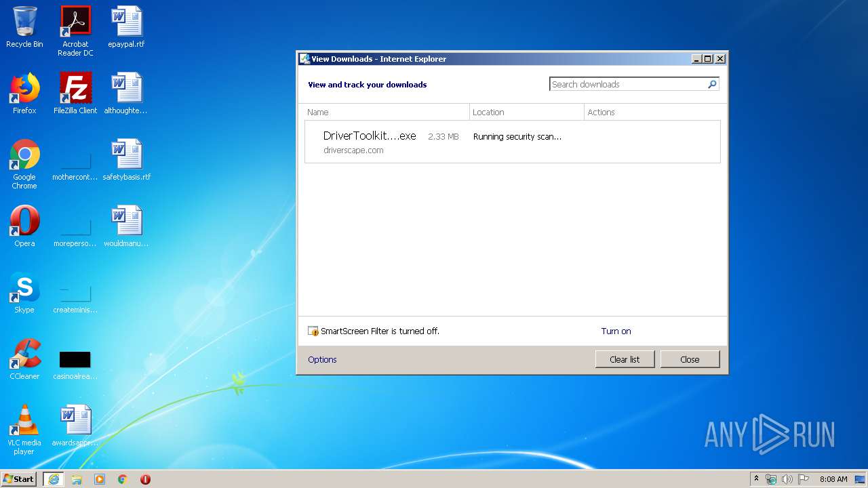Minimize the View Downloads window

click(x=696, y=59)
